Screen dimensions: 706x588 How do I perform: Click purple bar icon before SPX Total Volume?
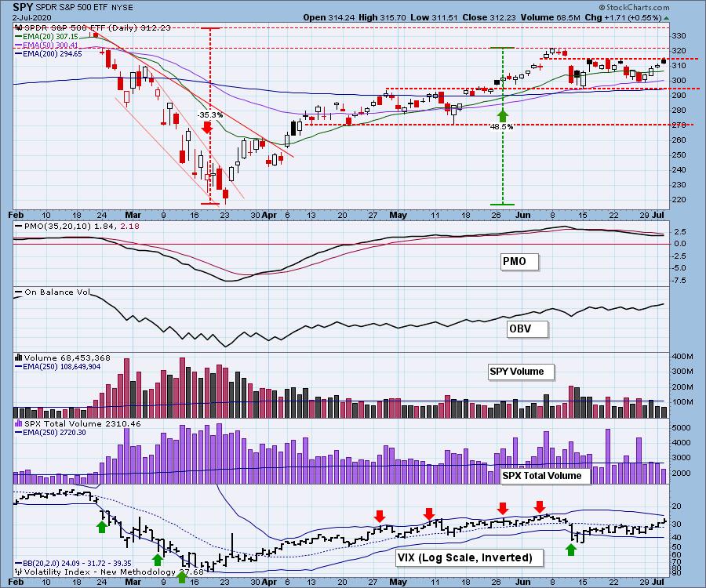pos(19,423)
